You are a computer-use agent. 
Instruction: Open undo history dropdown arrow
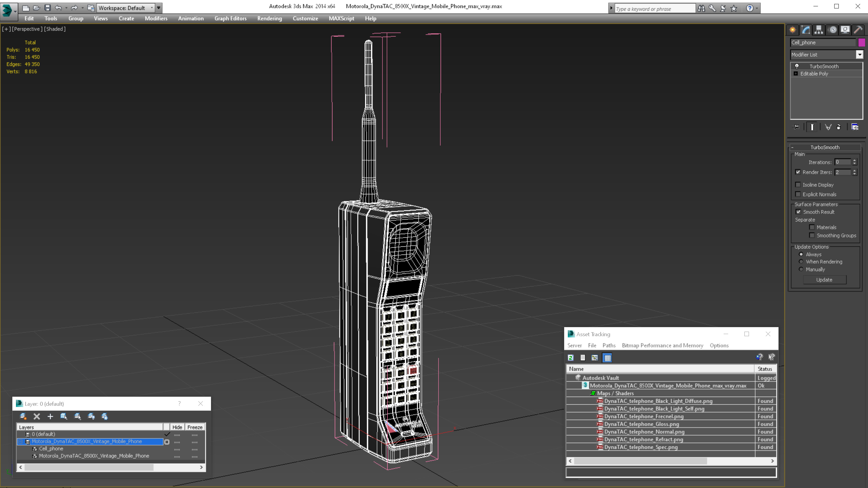pyautogui.click(x=66, y=8)
